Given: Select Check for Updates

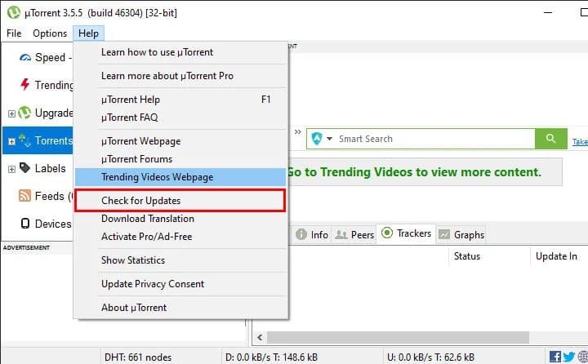Looking at the screenshot, I should click(180, 201).
